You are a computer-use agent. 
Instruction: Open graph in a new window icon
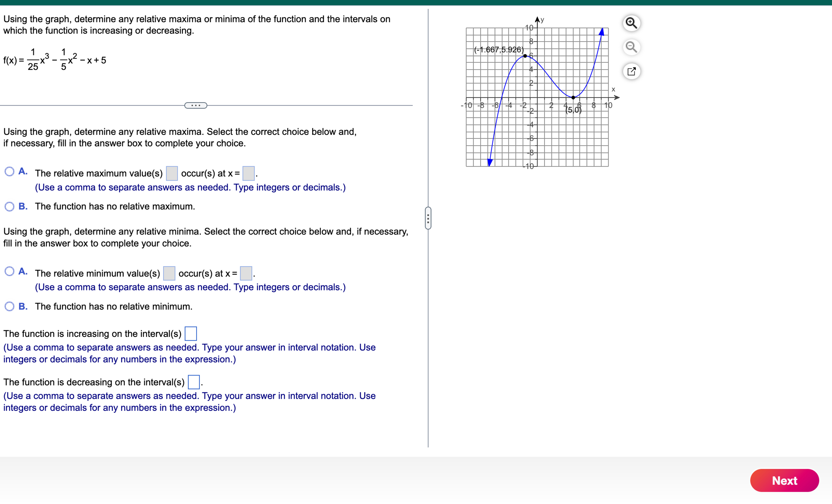coord(631,72)
